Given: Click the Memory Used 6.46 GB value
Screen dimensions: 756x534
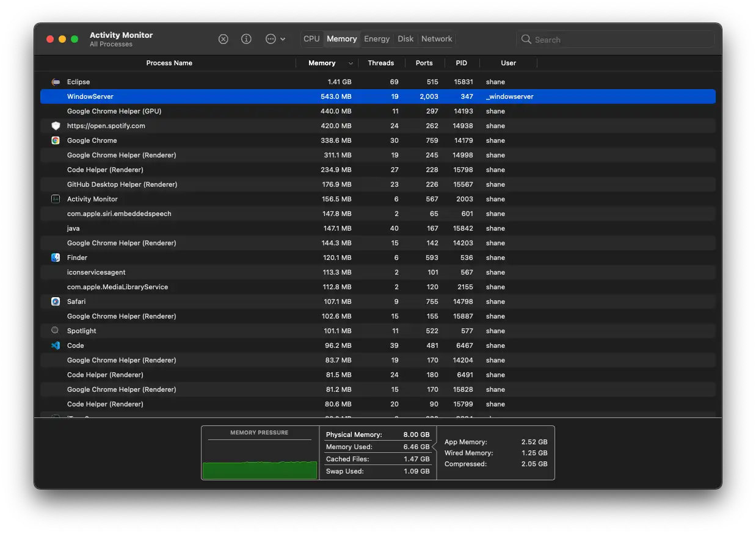Looking at the screenshot, I should 416,447.
